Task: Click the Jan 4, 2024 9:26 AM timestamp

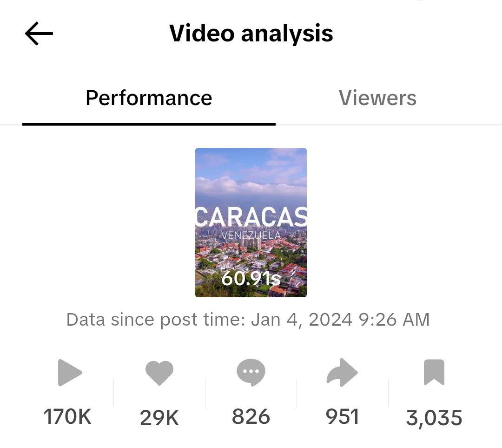Action: click(x=340, y=320)
